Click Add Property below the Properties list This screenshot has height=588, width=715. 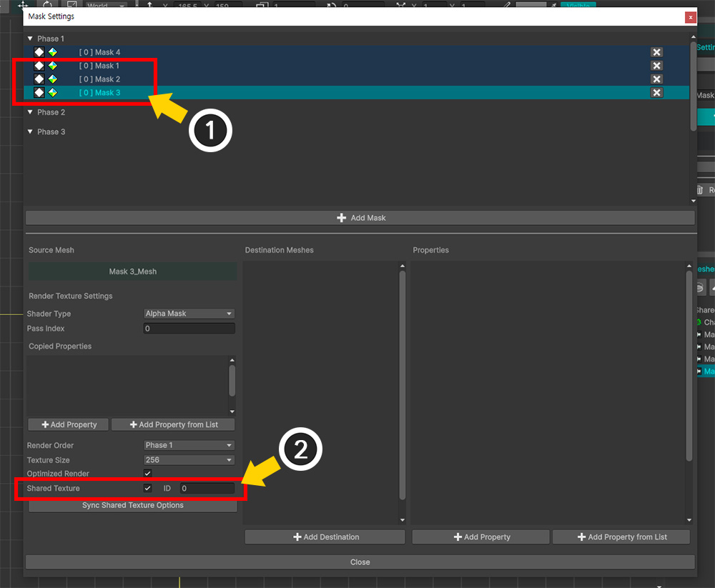(481, 537)
